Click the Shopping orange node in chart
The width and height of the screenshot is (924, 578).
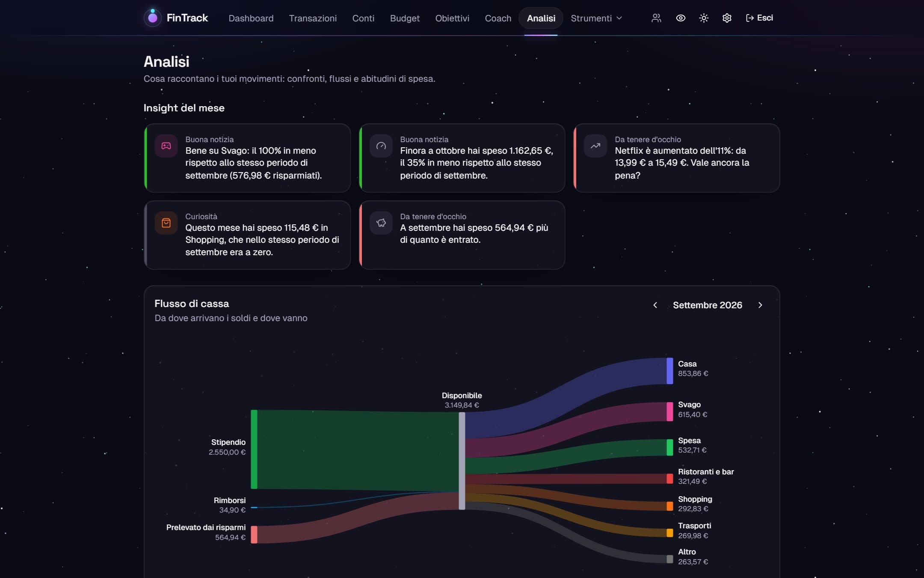tap(670, 506)
